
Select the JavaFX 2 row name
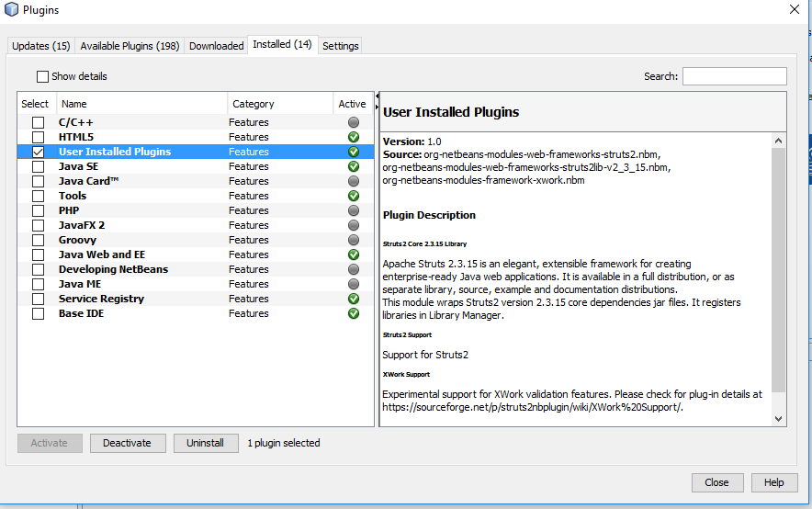coord(82,225)
